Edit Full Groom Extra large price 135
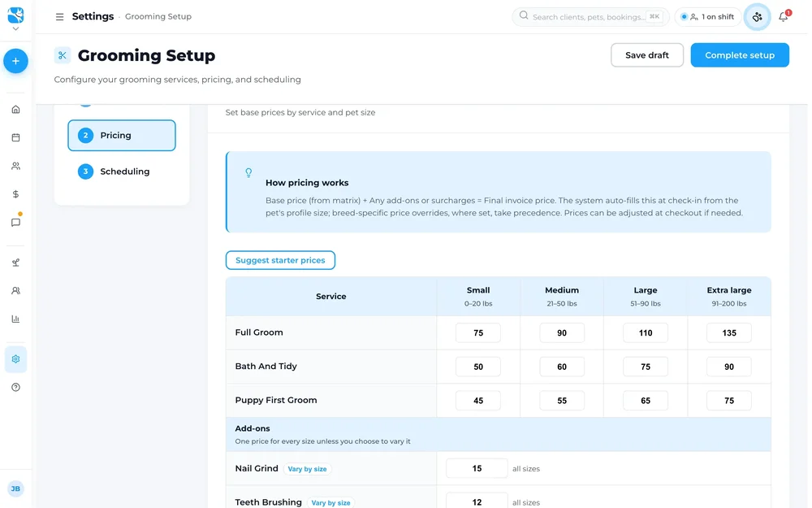This screenshot has width=812, height=508. (728, 332)
